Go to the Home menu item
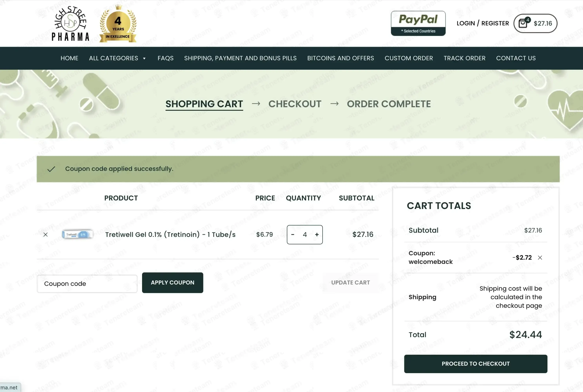 [x=69, y=58]
